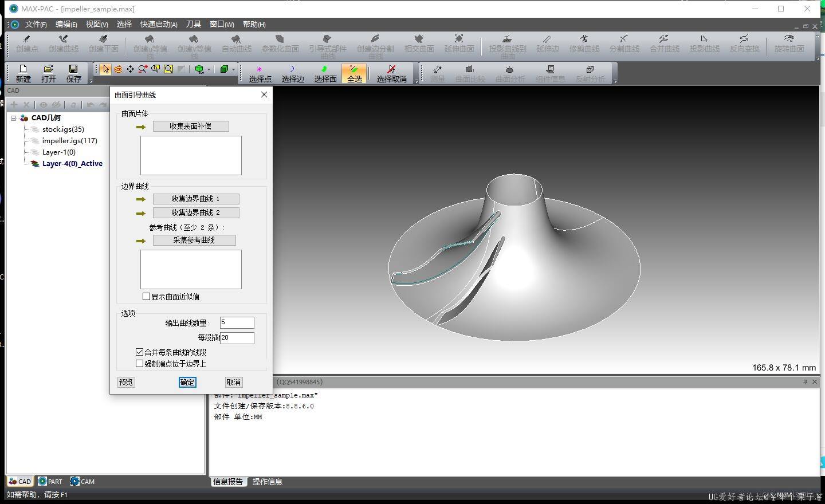Create a new file with 新建
The width and height of the screenshot is (825, 504).
point(23,73)
